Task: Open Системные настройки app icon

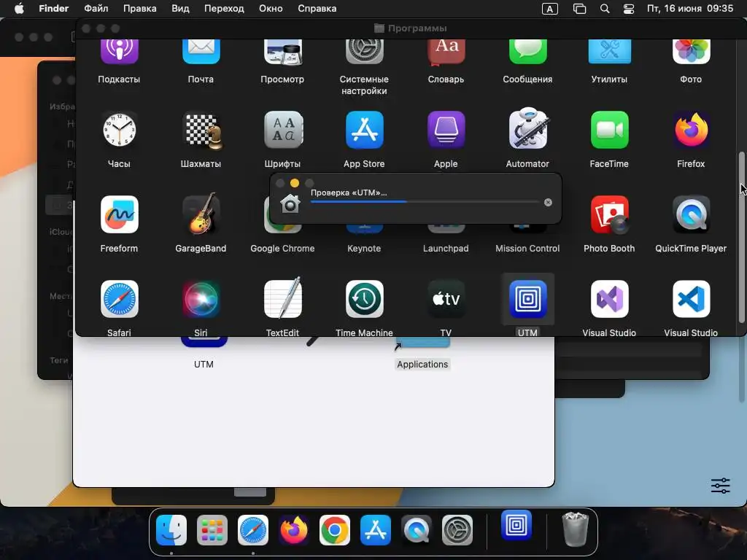Action: pos(365,52)
